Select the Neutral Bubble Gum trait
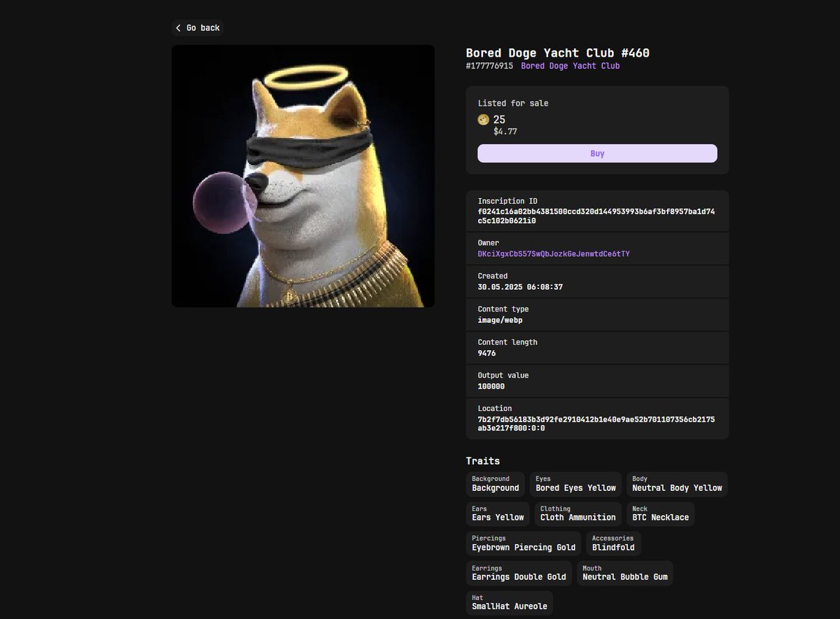The width and height of the screenshot is (840, 619). 625,573
